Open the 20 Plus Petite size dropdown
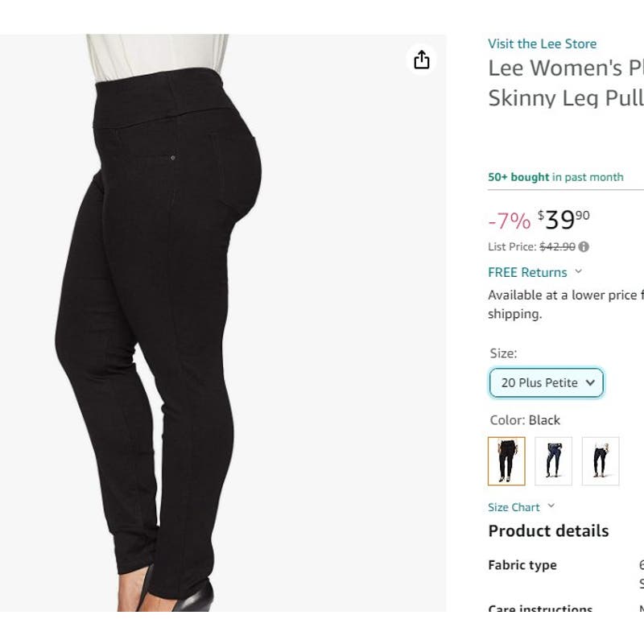Viewport: 644px width, 644px height. (546, 383)
